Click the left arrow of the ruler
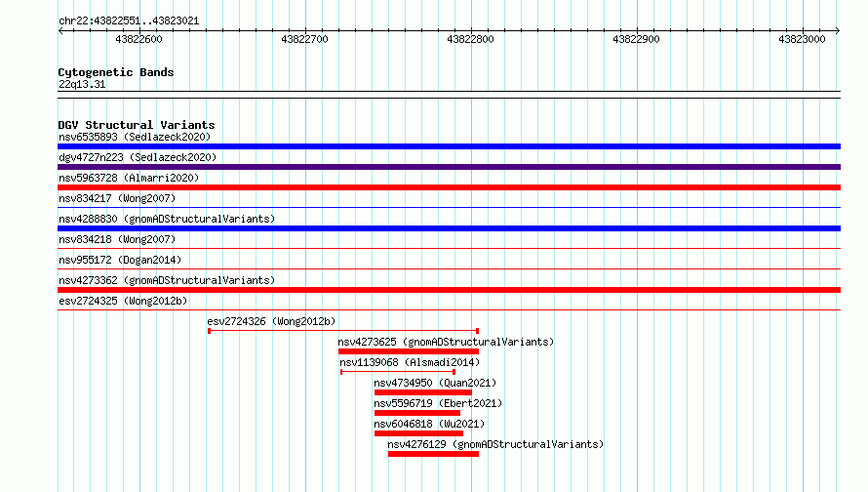868x492 pixels. [x=60, y=31]
